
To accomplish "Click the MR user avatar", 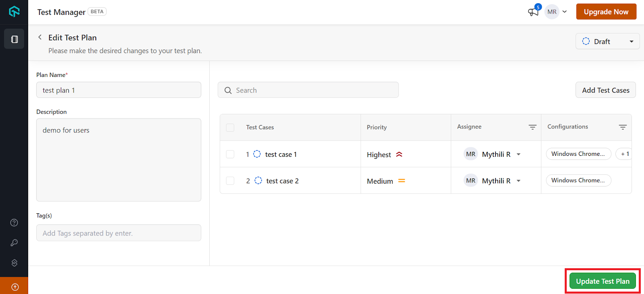I will pyautogui.click(x=552, y=12).
